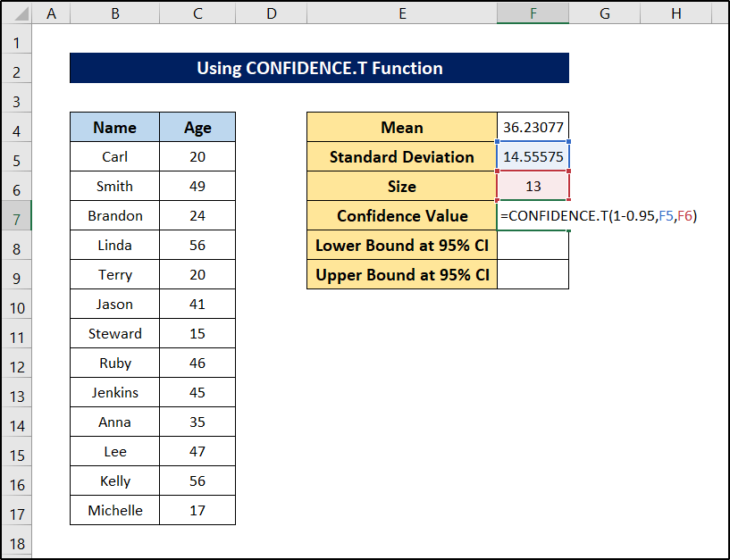Click the column E header

point(402,13)
